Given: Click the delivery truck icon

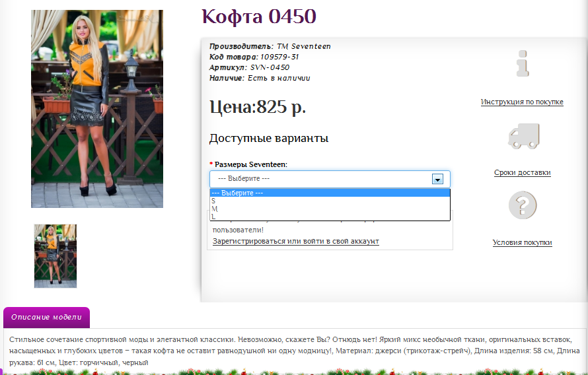Looking at the screenshot, I should [523, 135].
